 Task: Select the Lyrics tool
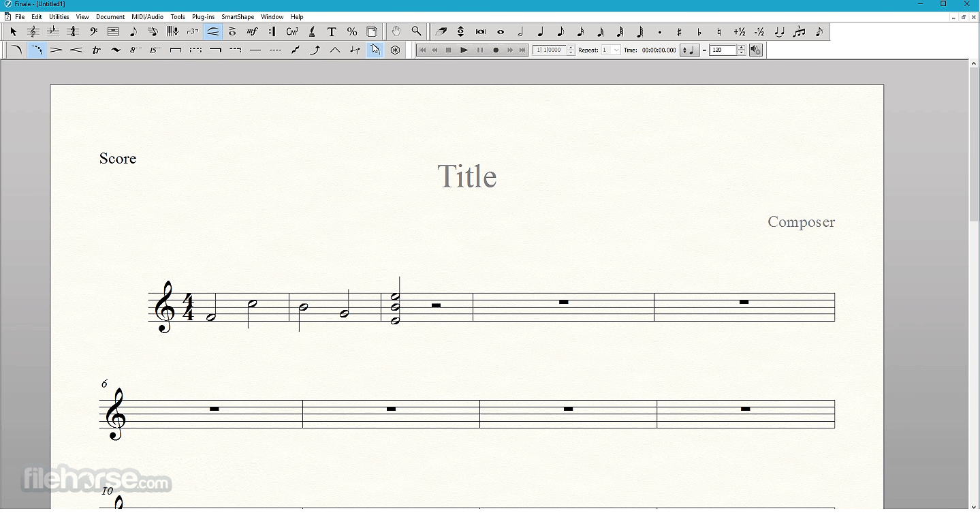click(312, 31)
